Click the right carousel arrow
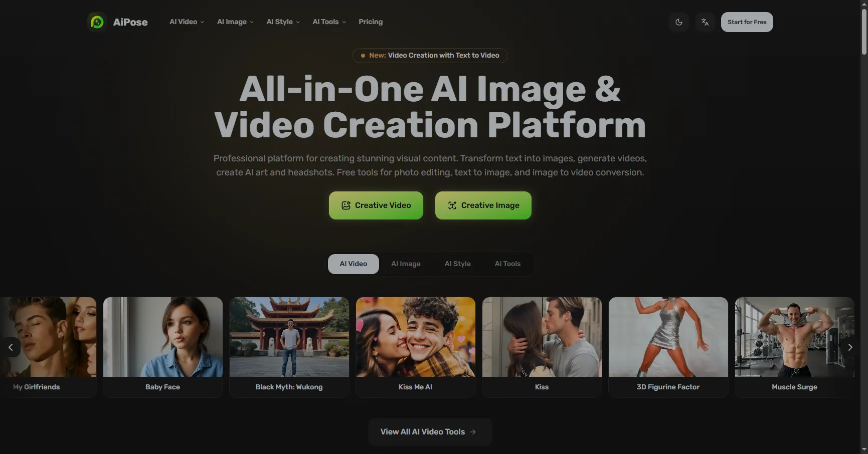 (x=850, y=347)
